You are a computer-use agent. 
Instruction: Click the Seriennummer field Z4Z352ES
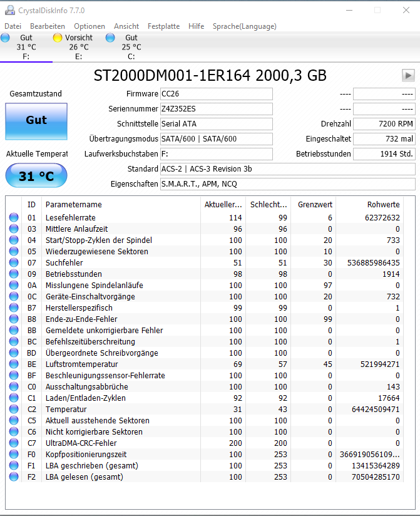tap(217, 109)
